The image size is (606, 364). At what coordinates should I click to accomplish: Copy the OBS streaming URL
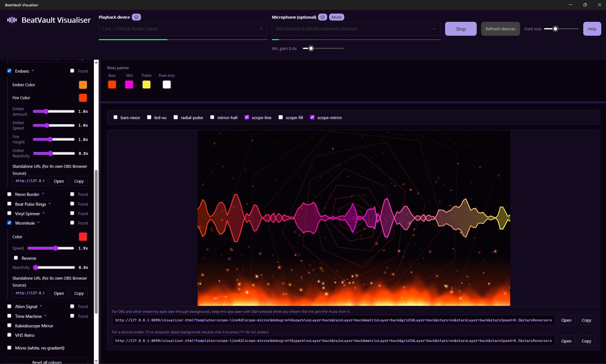pos(586,320)
